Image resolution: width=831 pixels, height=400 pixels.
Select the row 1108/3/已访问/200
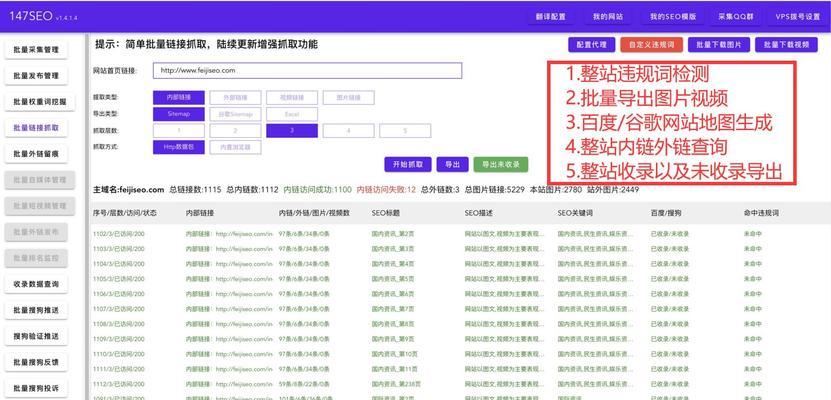coord(119,324)
